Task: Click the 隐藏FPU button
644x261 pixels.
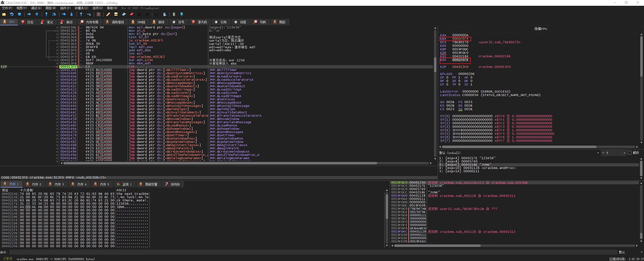Action: [541, 29]
